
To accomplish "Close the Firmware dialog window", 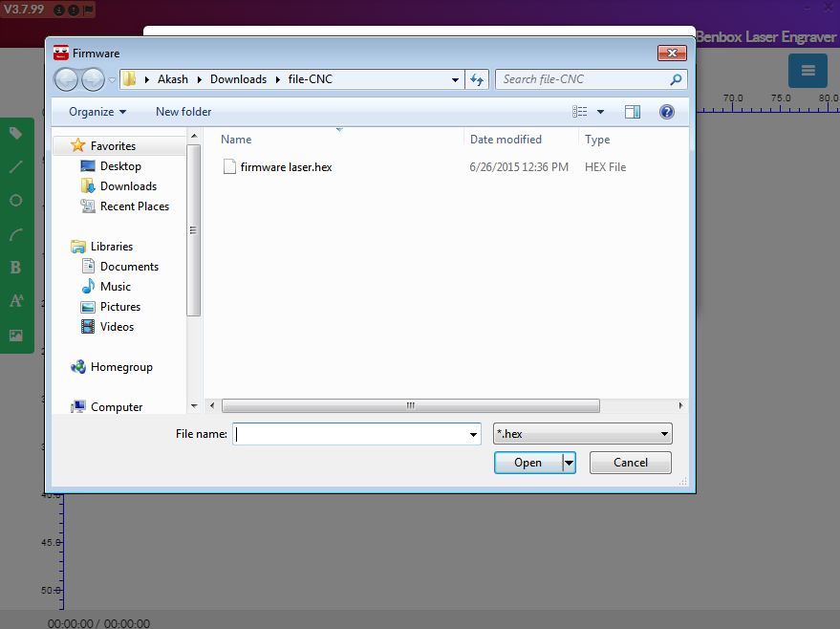I will point(673,53).
